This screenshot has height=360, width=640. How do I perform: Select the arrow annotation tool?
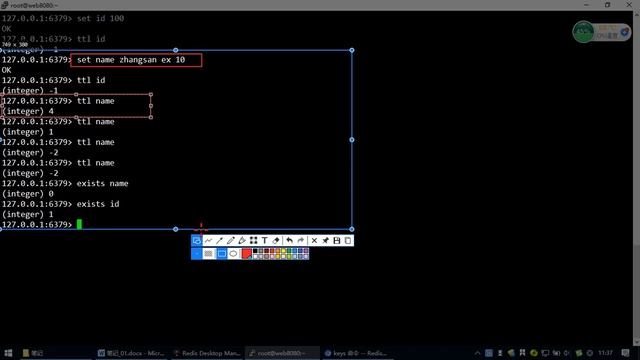pos(220,241)
